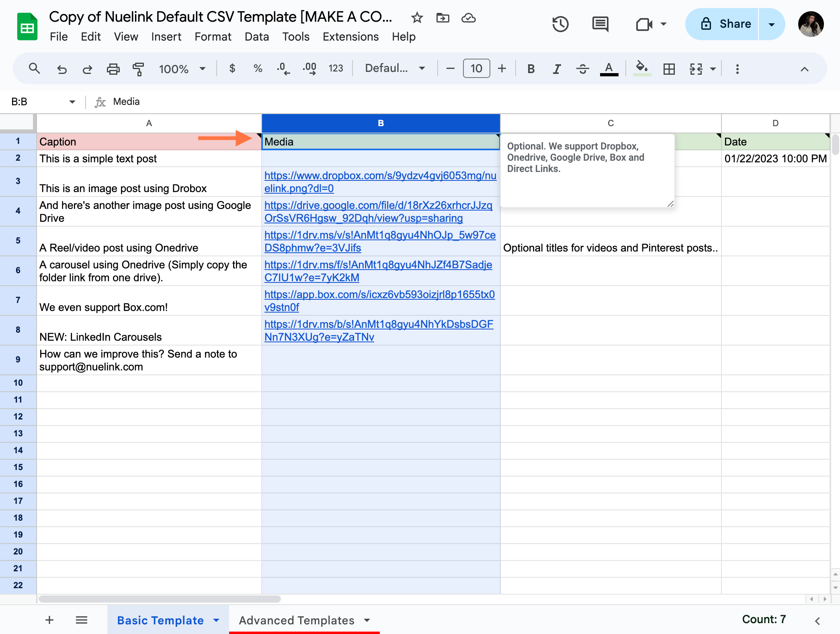Image resolution: width=840 pixels, height=634 pixels.
Task: Select column A header
Action: 149,123
